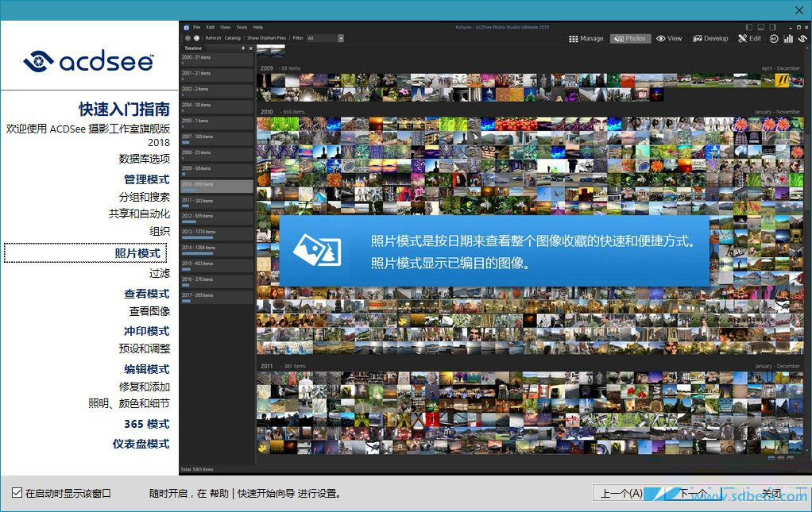Open the Edit mode tools
The width and height of the screenshot is (812, 512).
pos(749,38)
